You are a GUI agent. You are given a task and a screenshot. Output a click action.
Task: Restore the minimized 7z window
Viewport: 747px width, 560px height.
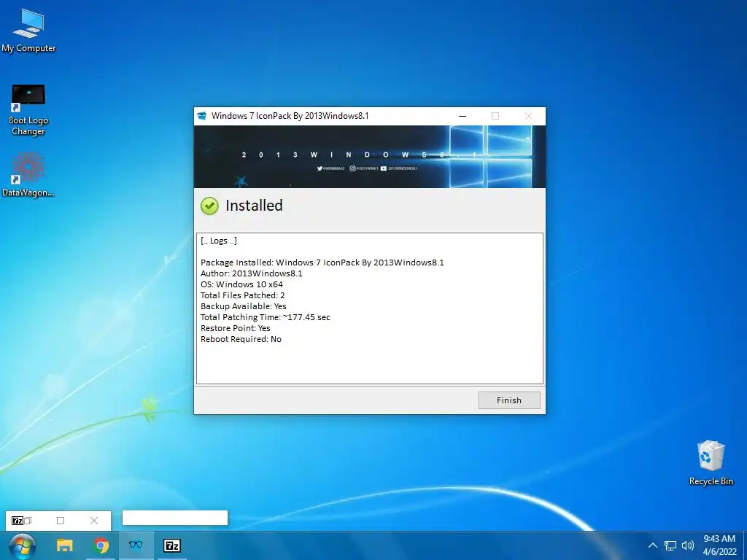(x=28, y=521)
